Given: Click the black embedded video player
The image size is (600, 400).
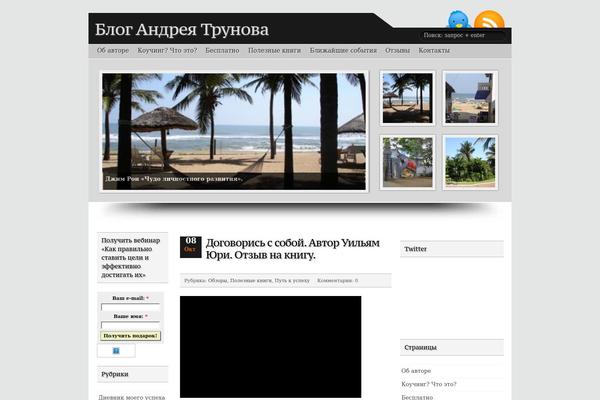Looking at the screenshot, I should (x=271, y=347).
